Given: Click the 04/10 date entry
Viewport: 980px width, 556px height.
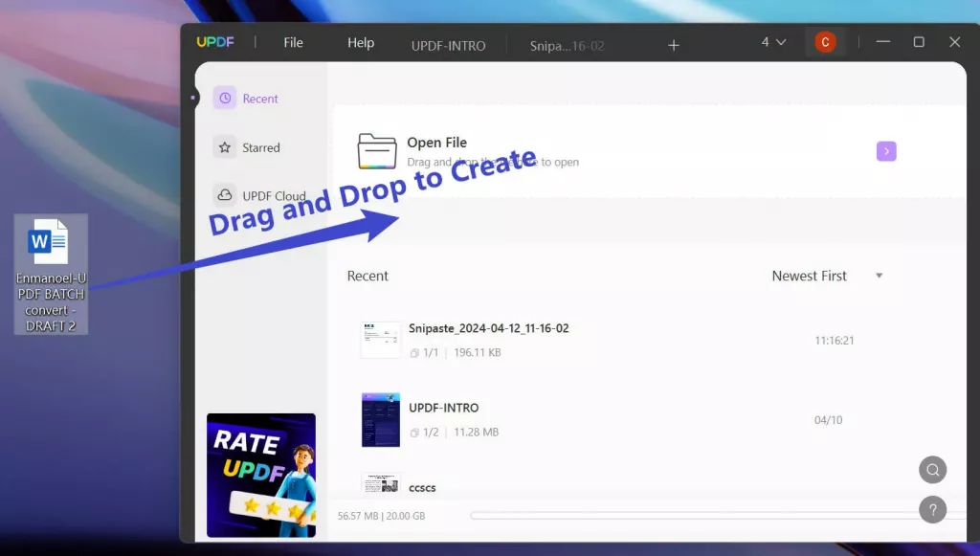Looking at the screenshot, I should click(x=828, y=420).
